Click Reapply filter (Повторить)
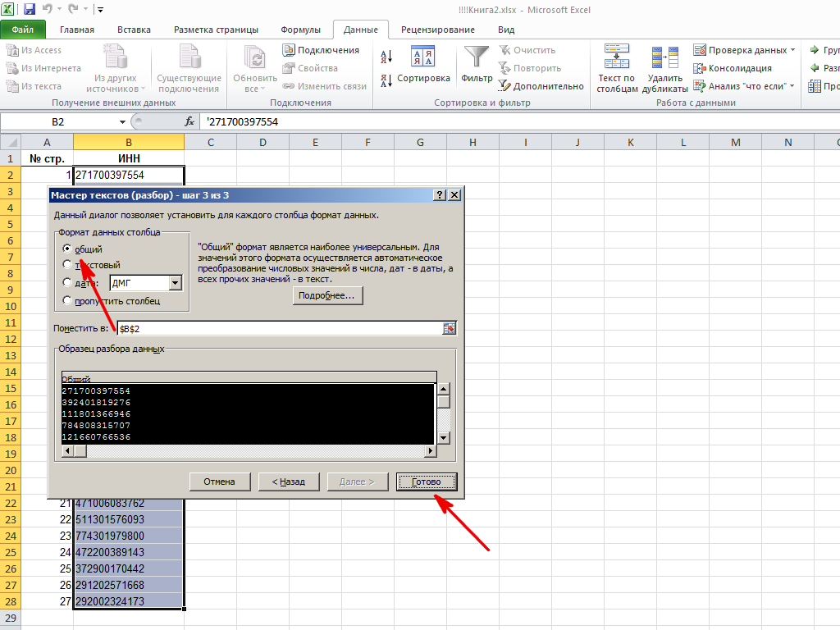The image size is (840, 630). coord(531,68)
